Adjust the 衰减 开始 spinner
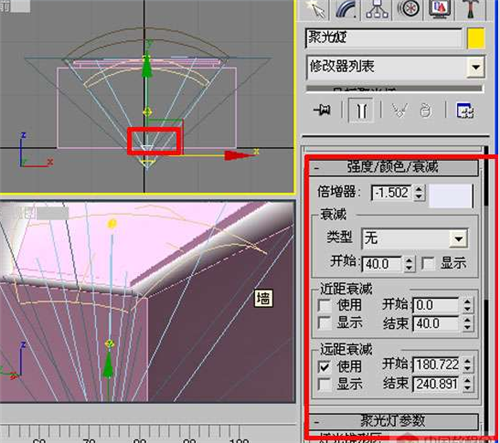 click(x=410, y=264)
